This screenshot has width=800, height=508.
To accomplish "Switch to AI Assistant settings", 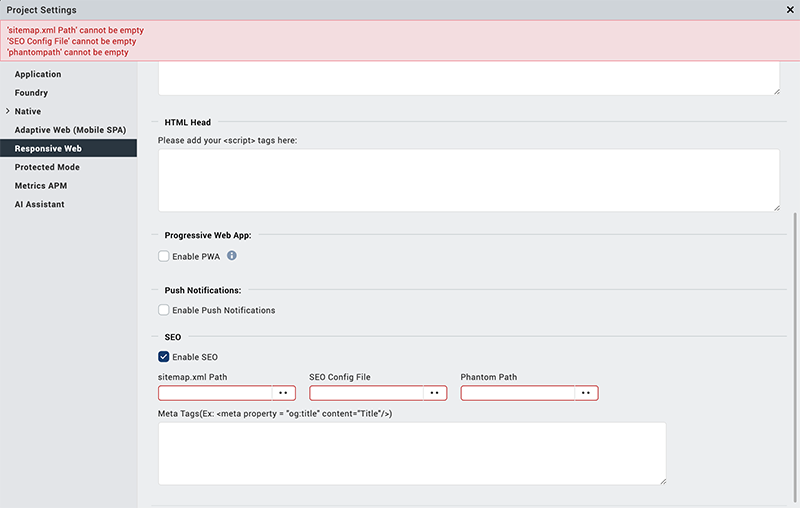I will (40, 204).
